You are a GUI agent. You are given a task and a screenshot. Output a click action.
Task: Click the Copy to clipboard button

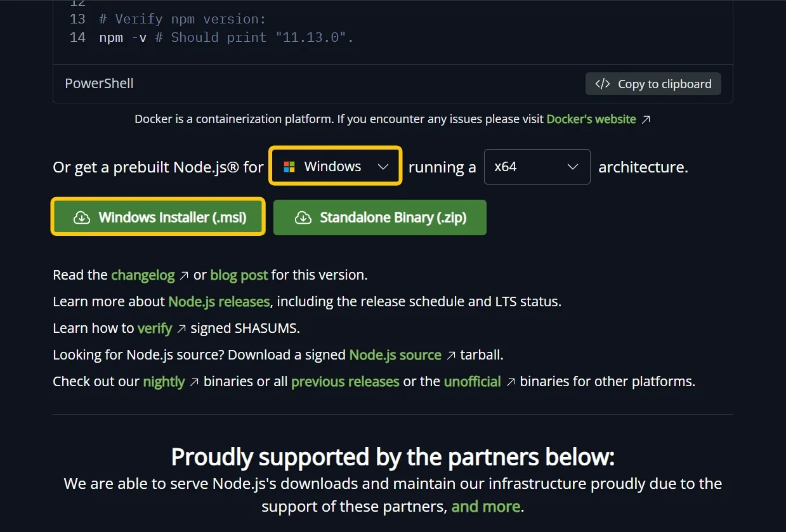653,84
